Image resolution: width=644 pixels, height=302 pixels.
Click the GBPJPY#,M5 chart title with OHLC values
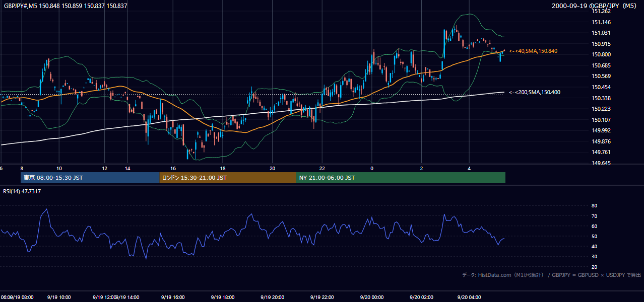[66, 6]
